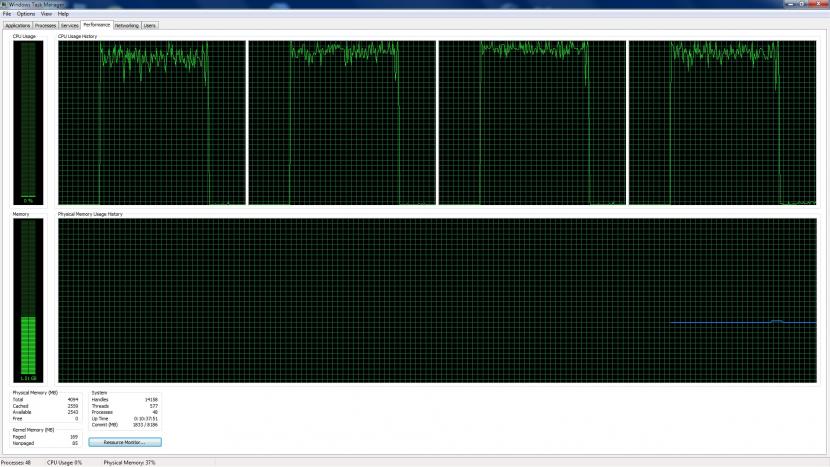Image resolution: width=830 pixels, height=467 pixels.
Task: Click the second CPU core history graph
Action: (x=342, y=123)
